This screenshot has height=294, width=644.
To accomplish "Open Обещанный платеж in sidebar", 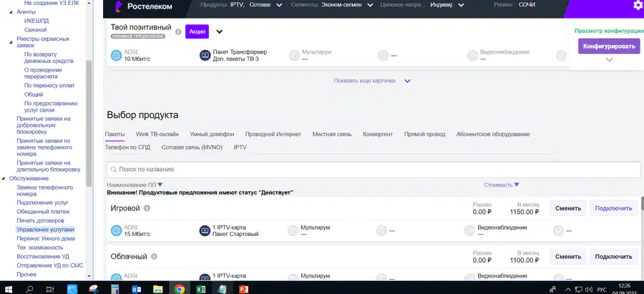I will 43,212.
